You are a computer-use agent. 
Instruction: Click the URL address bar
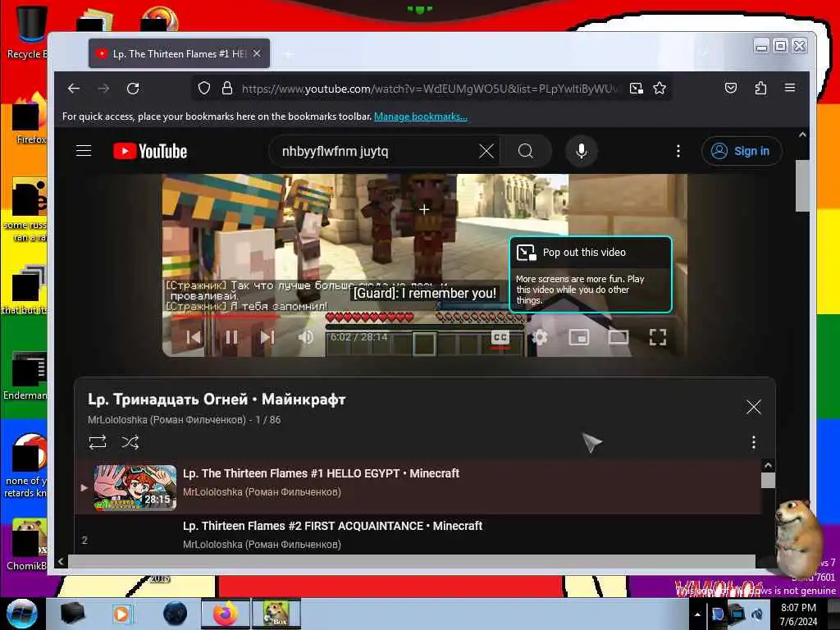(428, 89)
